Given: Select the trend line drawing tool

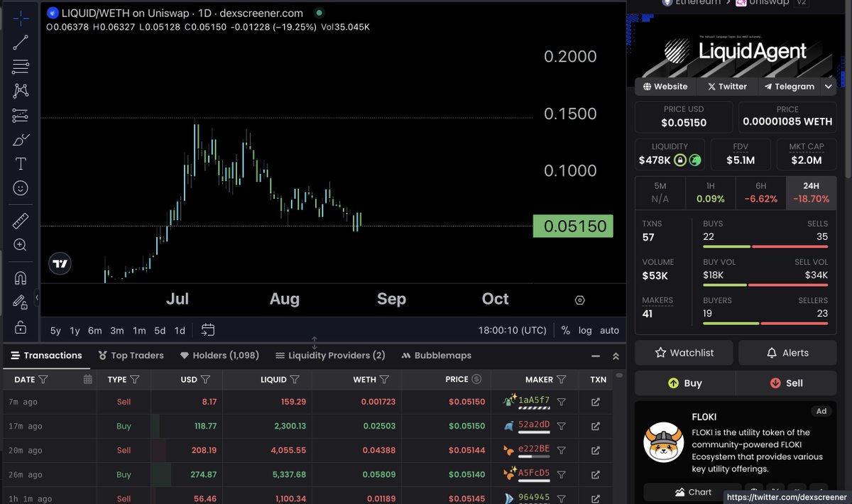Looking at the screenshot, I should tap(20, 43).
